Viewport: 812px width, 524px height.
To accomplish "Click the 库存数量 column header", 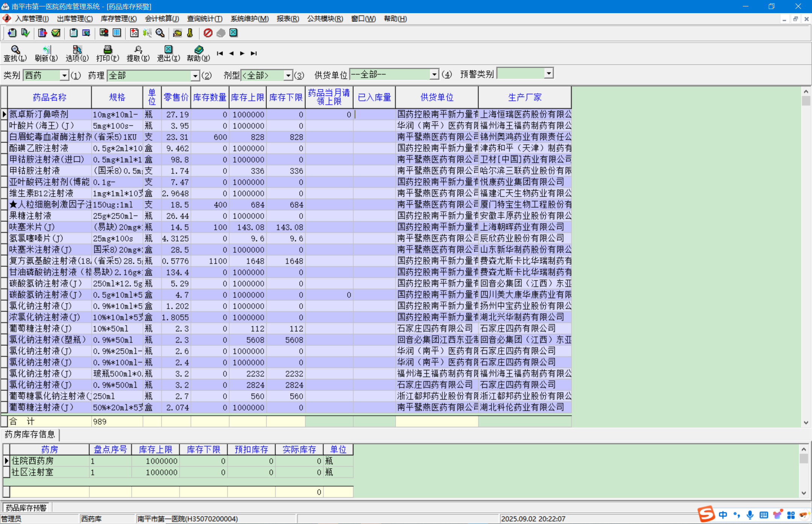I will [210, 98].
